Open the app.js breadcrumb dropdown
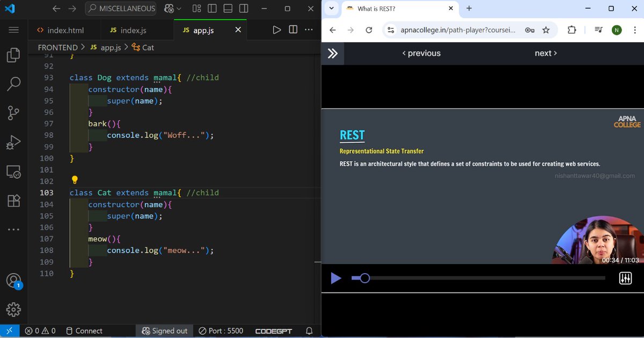 (x=105, y=47)
